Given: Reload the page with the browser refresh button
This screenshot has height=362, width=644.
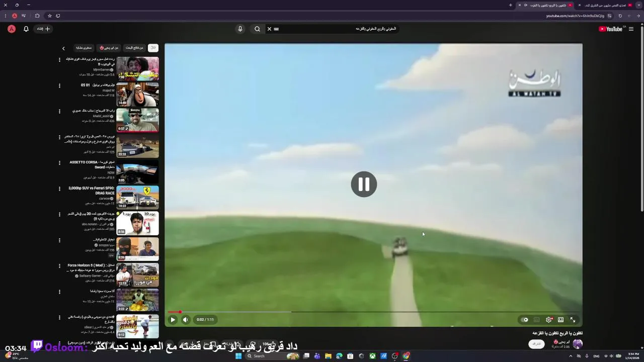Looking at the screenshot, I should [x=620, y=16].
